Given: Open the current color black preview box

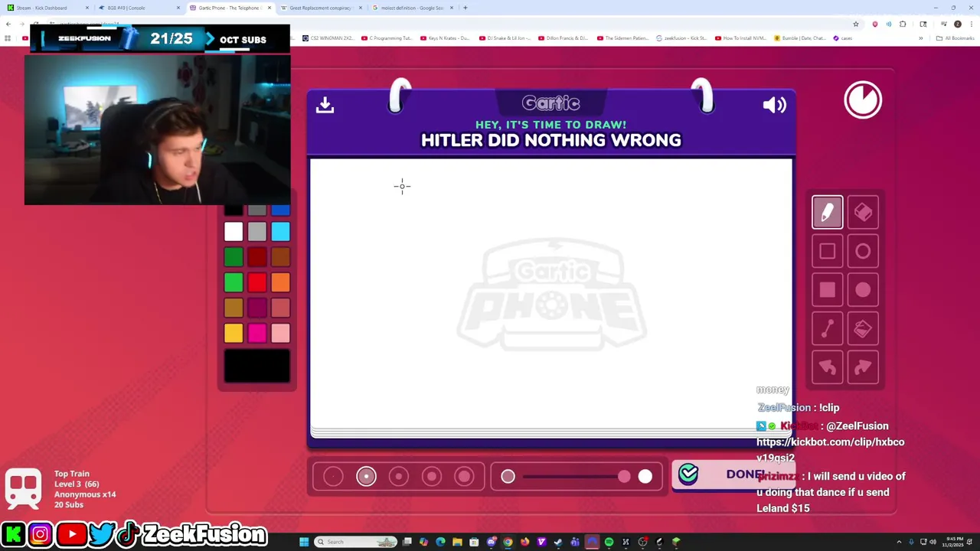Looking at the screenshot, I should tap(257, 366).
